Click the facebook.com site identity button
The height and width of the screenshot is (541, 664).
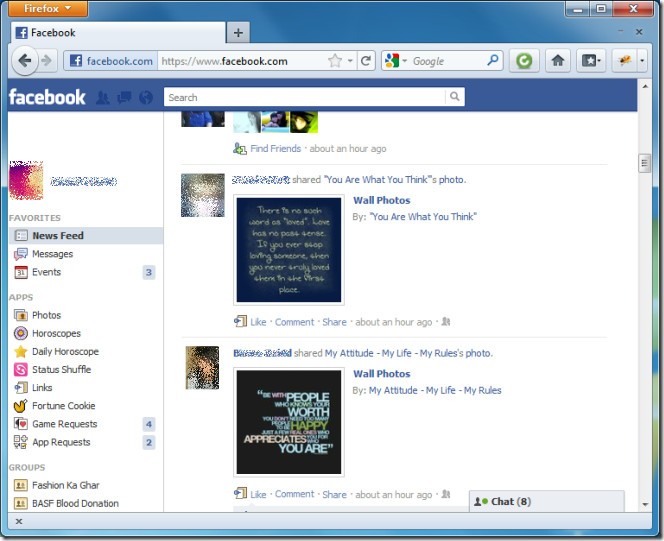tap(111, 61)
